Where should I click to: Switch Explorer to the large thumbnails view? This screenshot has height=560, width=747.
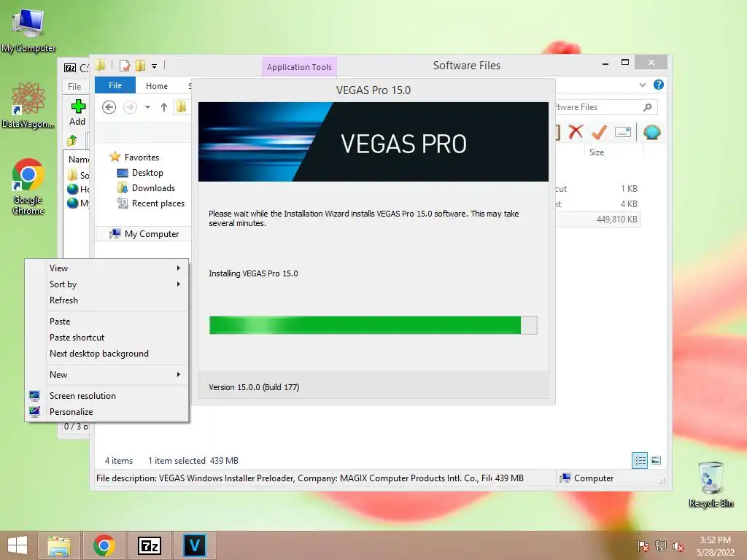coord(656,461)
